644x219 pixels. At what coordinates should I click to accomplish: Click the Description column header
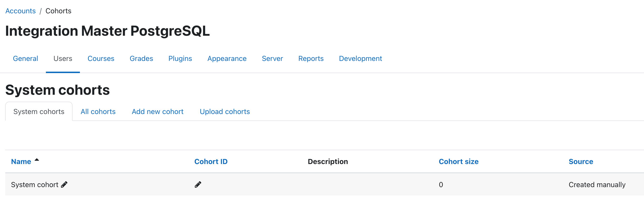click(328, 161)
